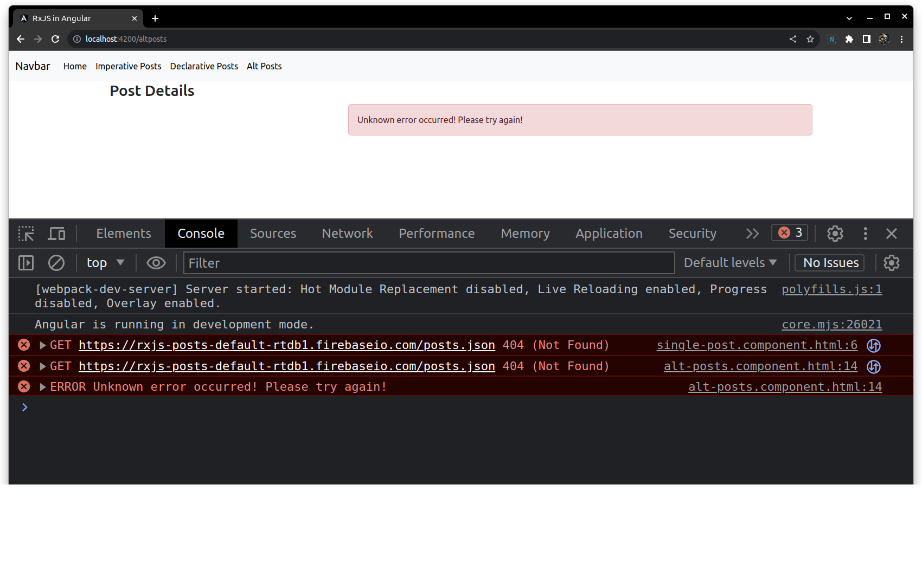Open the Application panel

(609, 234)
